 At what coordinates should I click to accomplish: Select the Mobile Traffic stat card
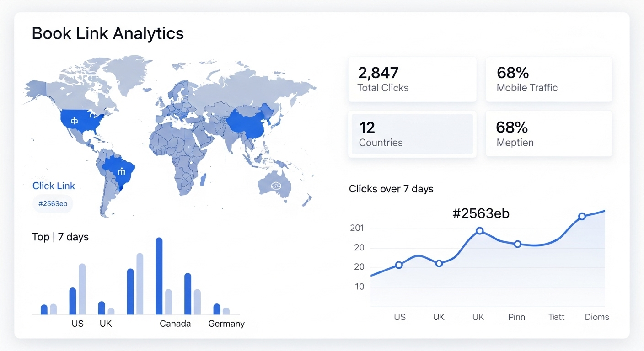pos(548,80)
